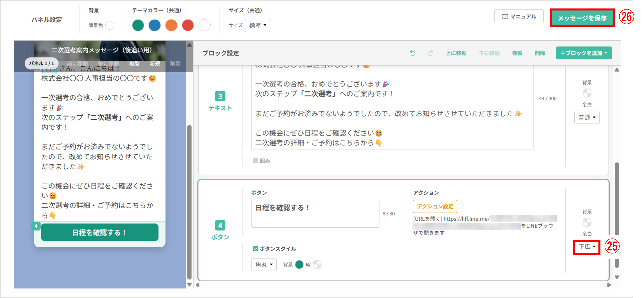Choose the orange theme color swatch
644x298 pixels.
171,25
